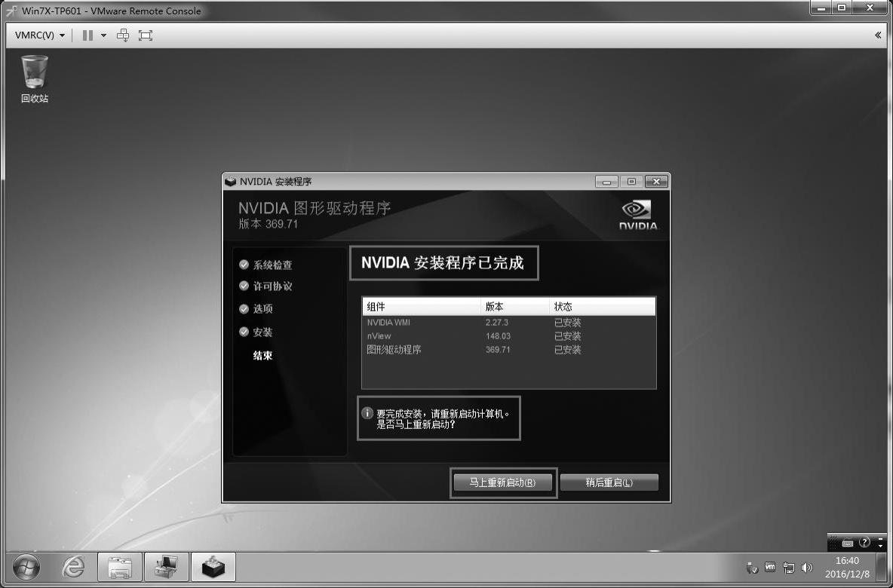Screen dimensions: 893x588
Task: Open the computer toolbox taskbar item
Action: 166,567
